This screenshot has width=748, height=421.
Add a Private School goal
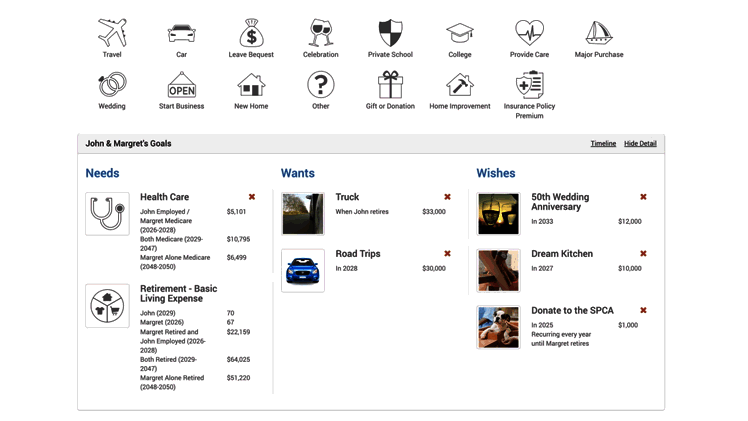[x=390, y=32]
